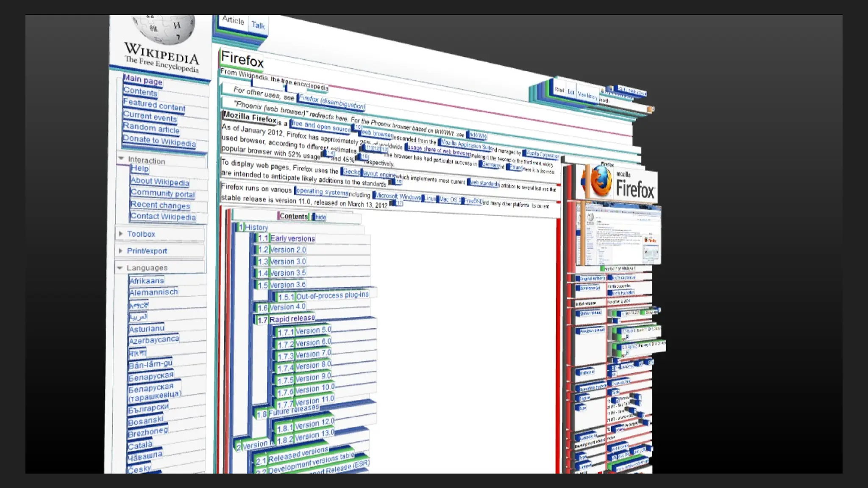The width and height of the screenshot is (868, 488).
Task: Jump to 1.1 Early versions entry
Action: click(287, 238)
